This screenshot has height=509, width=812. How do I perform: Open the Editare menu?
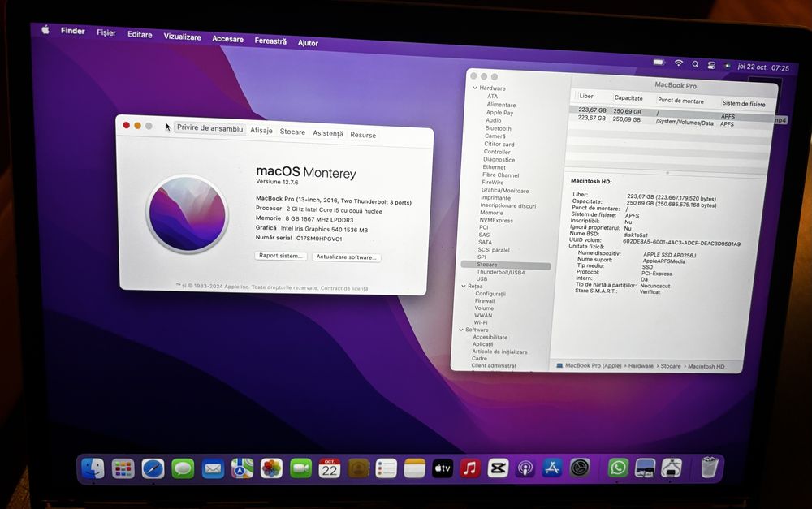pyautogui.click(x=140, y=34)
